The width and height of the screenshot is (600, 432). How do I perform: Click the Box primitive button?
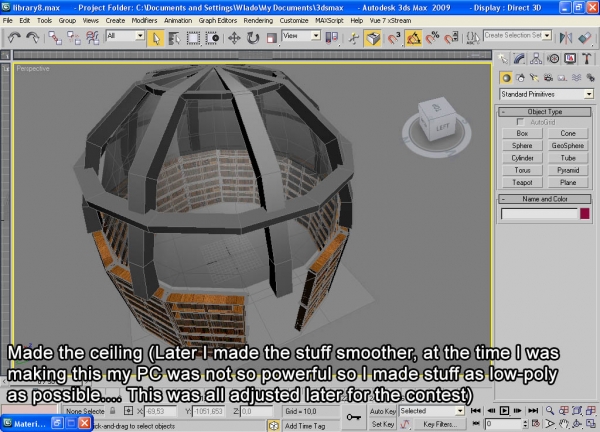[522, 133]
